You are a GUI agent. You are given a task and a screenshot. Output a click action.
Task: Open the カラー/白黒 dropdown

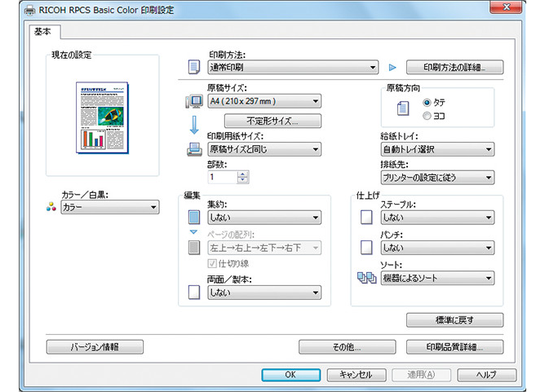point(110,207)
